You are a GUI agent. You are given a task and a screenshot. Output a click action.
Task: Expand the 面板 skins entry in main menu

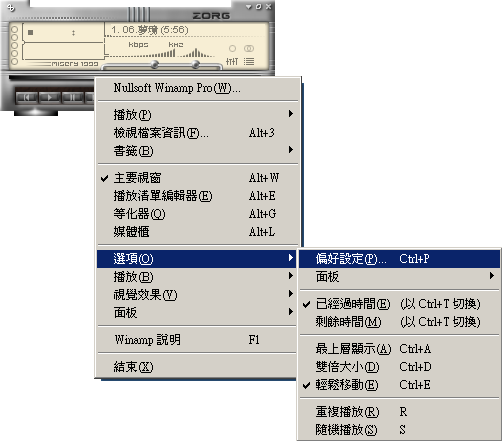[x=197, y=313]
